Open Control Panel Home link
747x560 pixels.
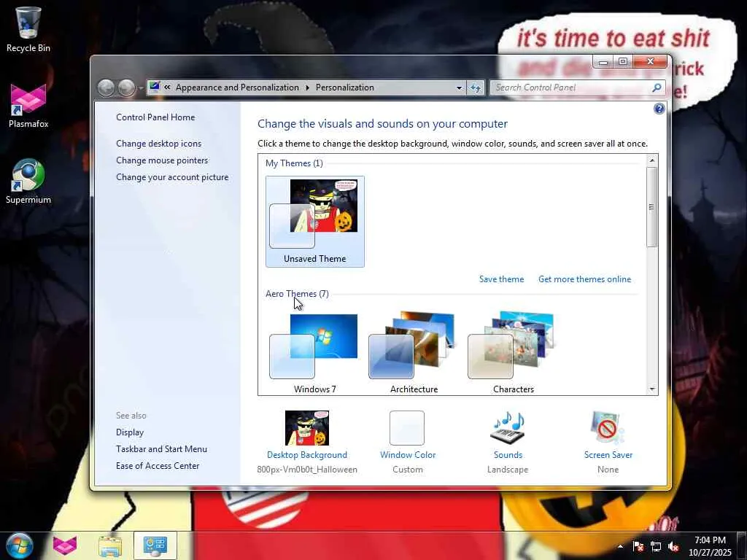pyautogui.click(x=155, y=117)
